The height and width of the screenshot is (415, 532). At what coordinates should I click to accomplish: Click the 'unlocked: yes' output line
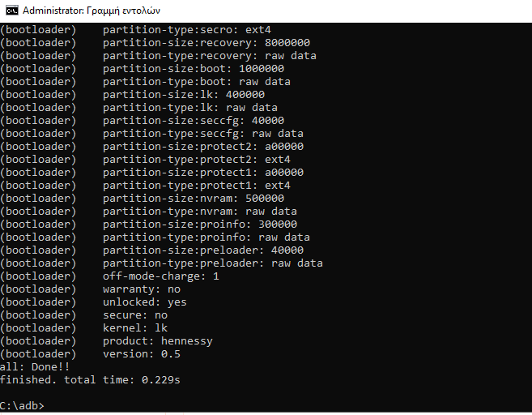(144, 302)
